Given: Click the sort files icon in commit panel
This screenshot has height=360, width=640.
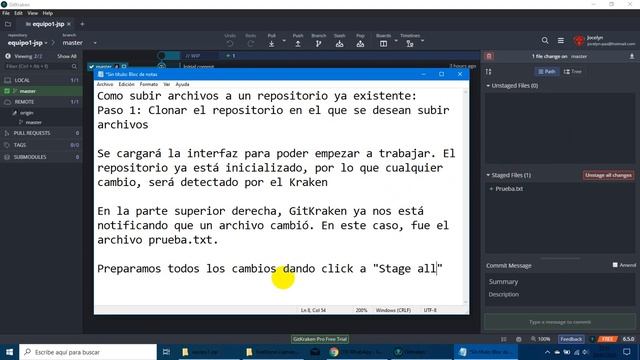Looking at the screenshot, I should tap(489, 72).
